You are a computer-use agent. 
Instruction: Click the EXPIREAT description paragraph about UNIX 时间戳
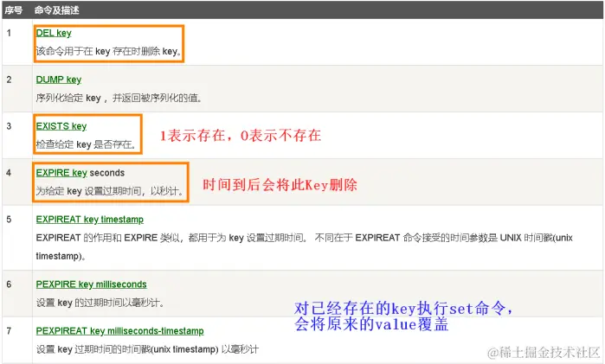pyautogui.click(x=304, y=246)
